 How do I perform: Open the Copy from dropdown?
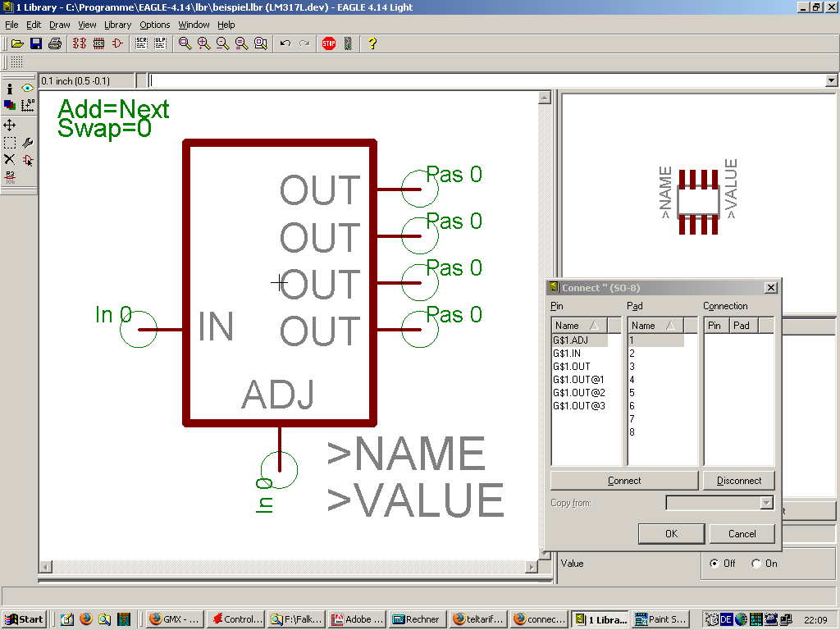tap(767, 503)
